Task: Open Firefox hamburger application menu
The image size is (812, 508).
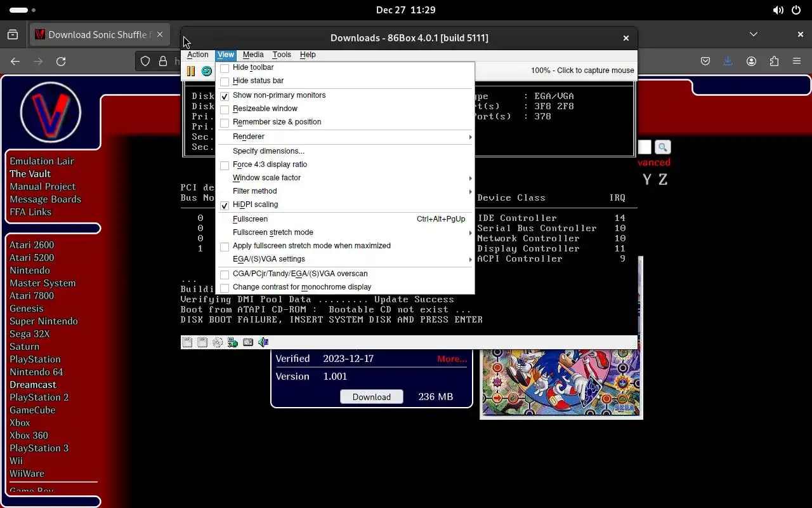Action: (x=797, y=61)
